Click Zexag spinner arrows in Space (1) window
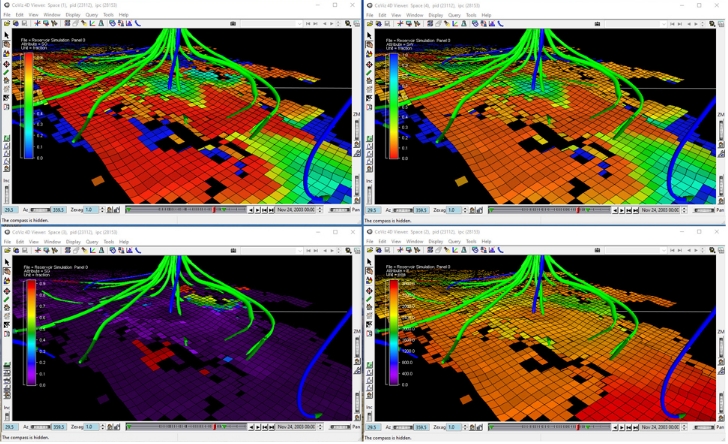This screenshot has width=728, height=444. 103,210
